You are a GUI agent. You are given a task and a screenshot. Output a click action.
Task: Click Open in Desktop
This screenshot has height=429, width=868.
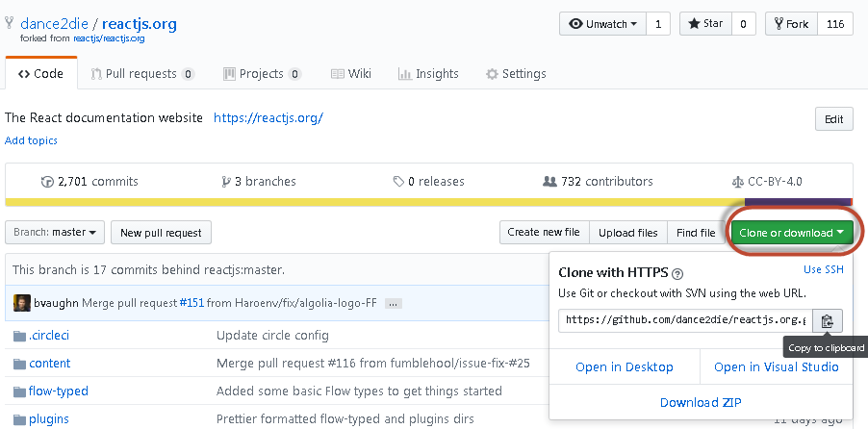coord(625,366)
